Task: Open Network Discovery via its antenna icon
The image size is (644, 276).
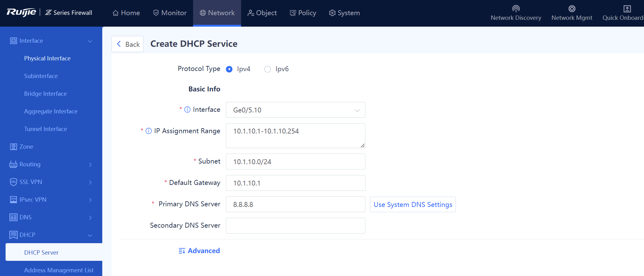Action: tap(516, 8)
